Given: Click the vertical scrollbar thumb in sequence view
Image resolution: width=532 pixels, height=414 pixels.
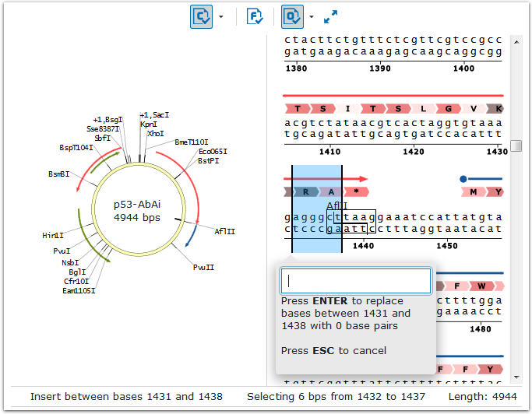Looking at the screenshot, I should [x=516, y=146].
